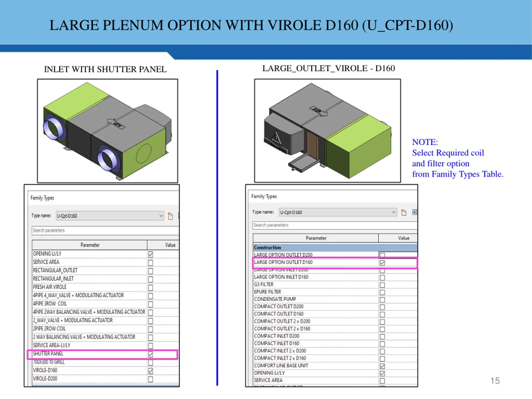This screenshot has width=532, height=399.
Task: Enable 700X300 TO GRILL checkbox
Action: pos(150,362)
